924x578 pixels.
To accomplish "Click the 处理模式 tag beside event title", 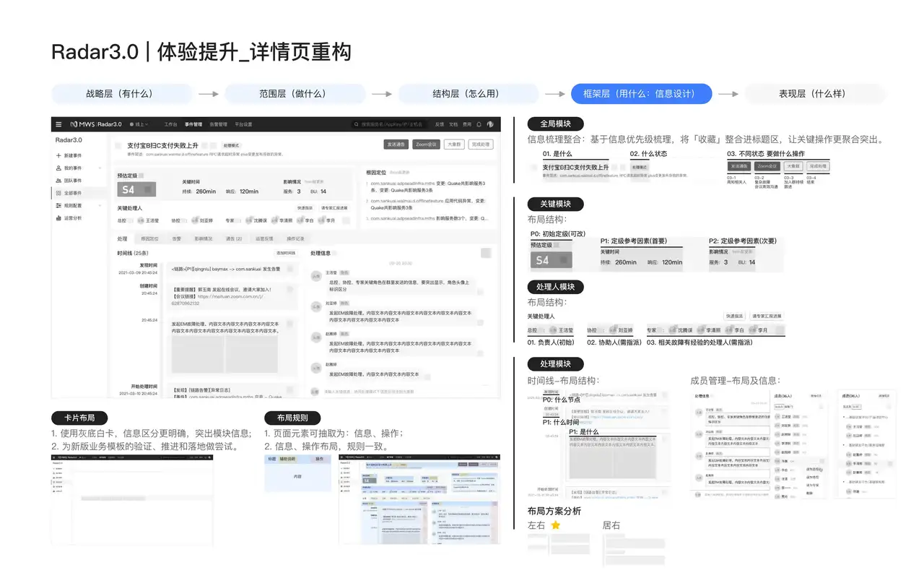I will coord(230,145).
